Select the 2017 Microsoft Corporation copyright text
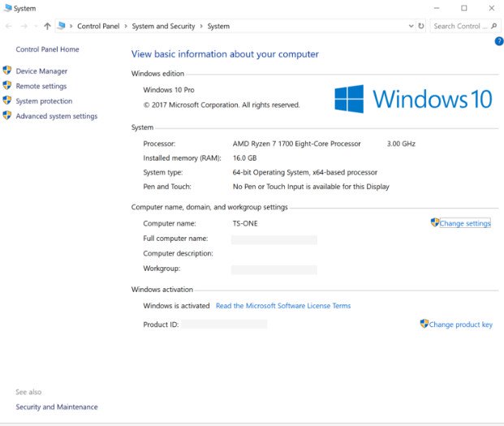504x426 pixels. click(x=222, y=105)
